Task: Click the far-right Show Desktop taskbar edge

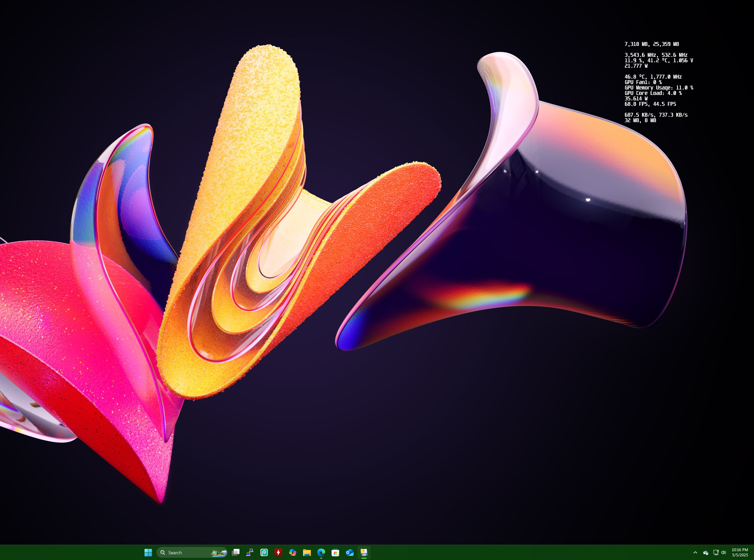Action: 753,552
